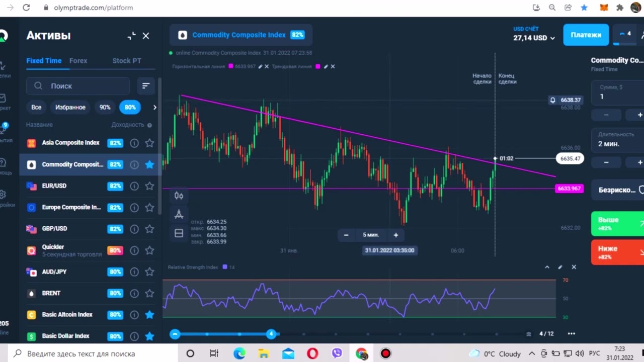The height and width of the screenshot is (362, 644).
Task: Toggle favorite star for GBP/USD
Action: click(x=149, y=229)
